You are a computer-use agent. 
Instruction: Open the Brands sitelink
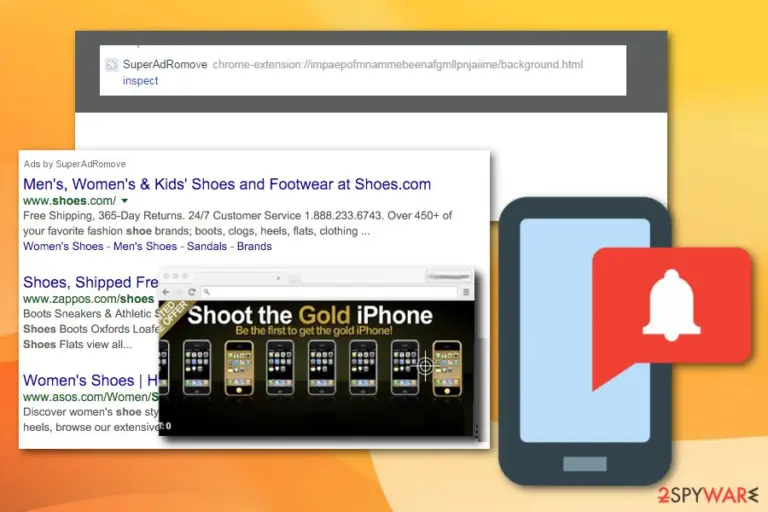pyautogui.click(x=254, y=246)
